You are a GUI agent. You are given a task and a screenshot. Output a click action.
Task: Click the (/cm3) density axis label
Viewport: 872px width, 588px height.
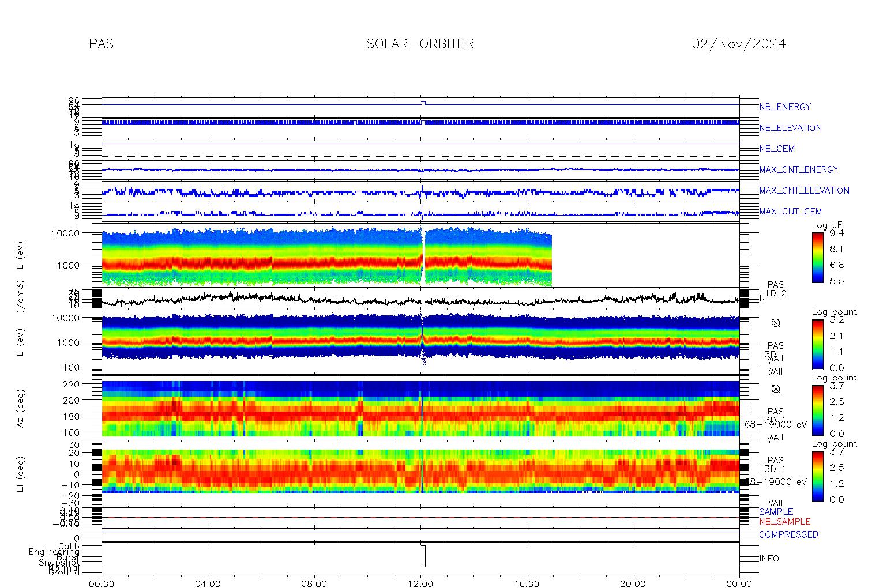point(20,296)
